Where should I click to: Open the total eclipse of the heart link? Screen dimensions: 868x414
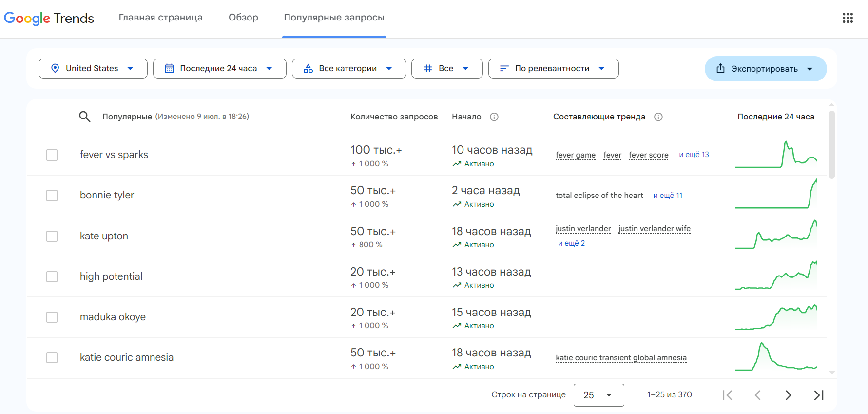[599, 196]
